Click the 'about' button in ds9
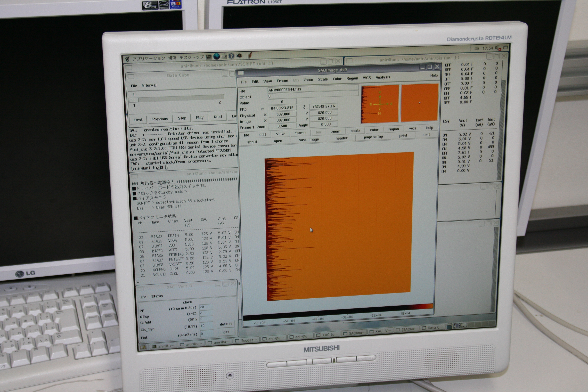Screen dimensions: 588x392 tap(252, 142)
